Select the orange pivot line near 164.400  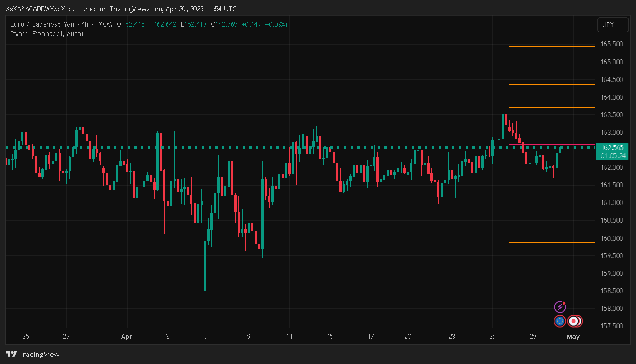[x=552, y=84]
